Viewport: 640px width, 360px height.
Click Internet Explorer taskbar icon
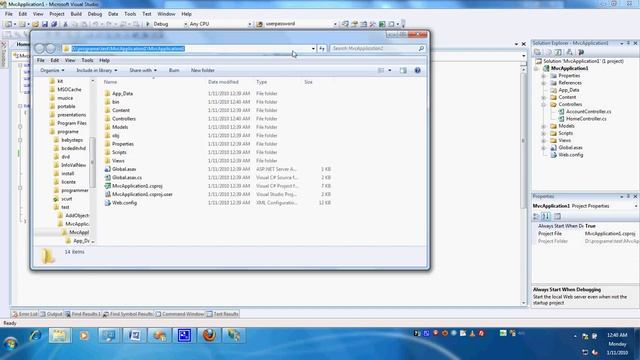(35, 336)
